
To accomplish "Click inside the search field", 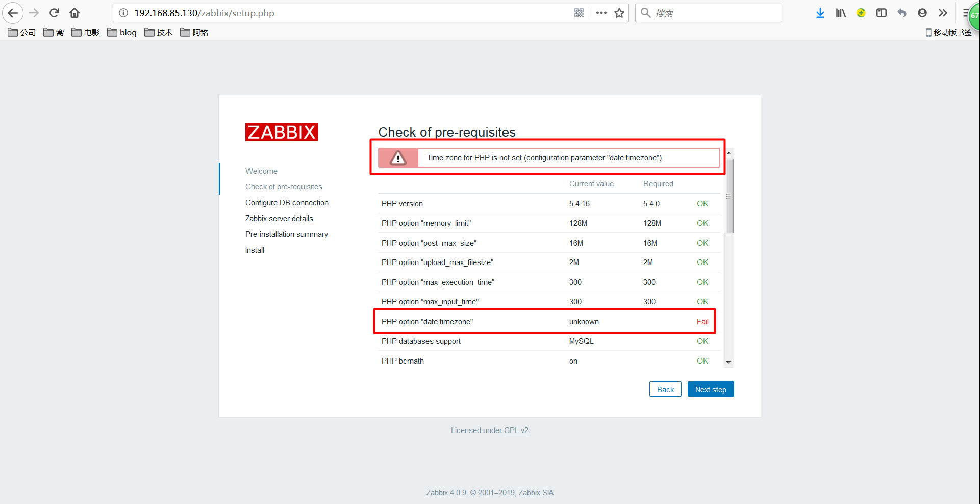I will [x=708, y=13].
